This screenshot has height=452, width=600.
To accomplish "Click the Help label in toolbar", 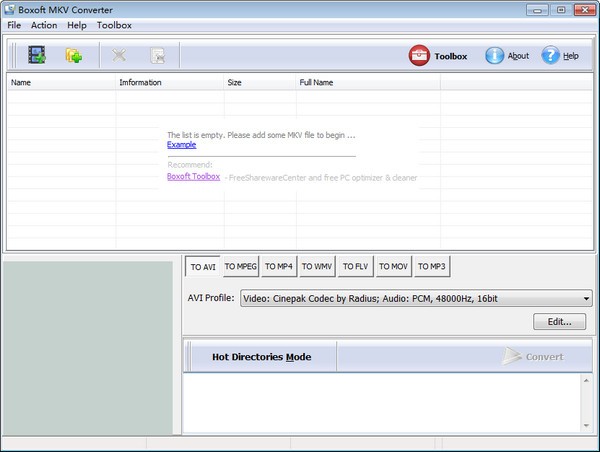I will [571, 56].
